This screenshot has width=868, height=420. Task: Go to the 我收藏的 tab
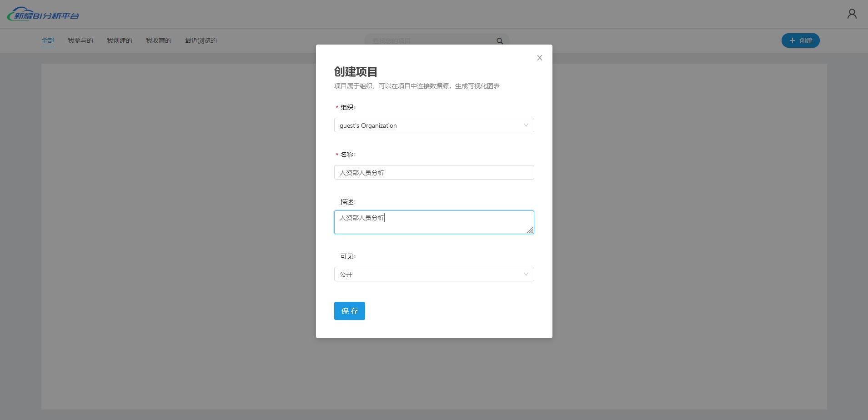[x=159, y=40]
